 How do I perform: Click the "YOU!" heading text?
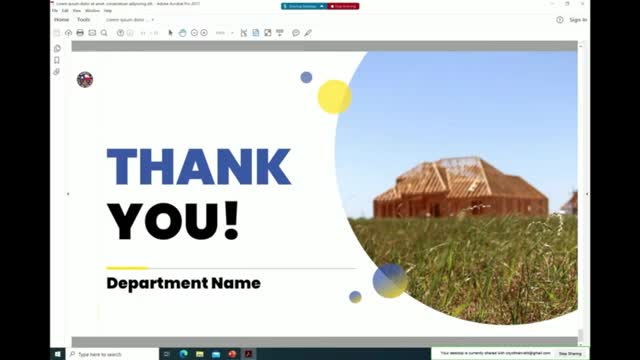coord(173,221)
